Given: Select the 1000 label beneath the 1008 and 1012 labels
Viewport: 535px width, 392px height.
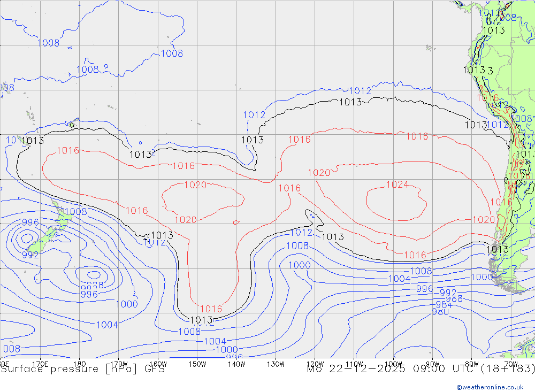Looking at the screenshot, I should 299,265.
